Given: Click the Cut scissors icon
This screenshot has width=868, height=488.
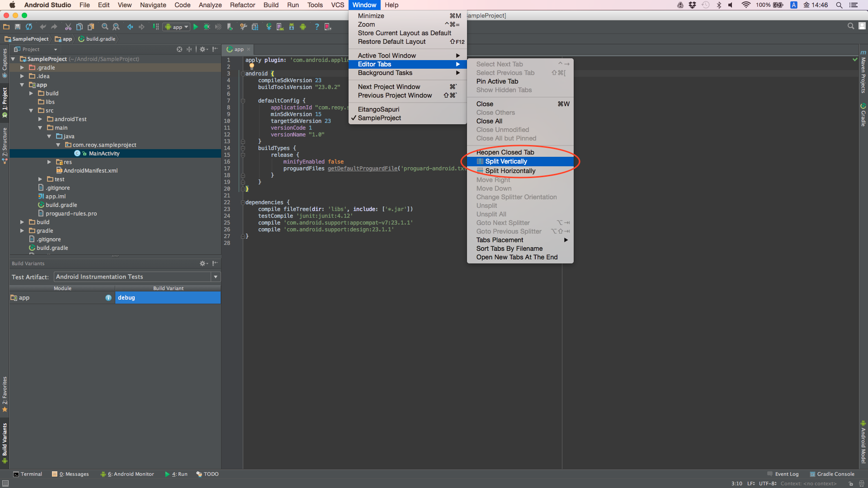Looking at the screenshot, I should click(68, 27).
